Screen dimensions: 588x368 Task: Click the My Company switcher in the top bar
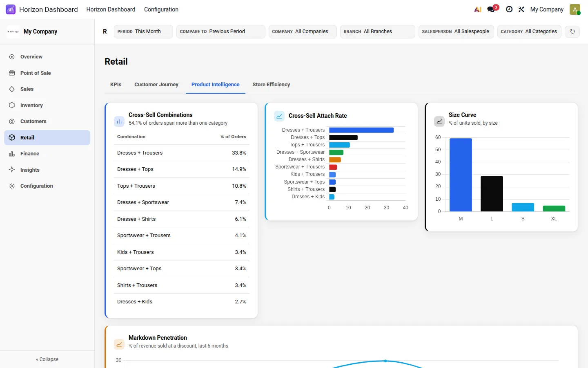point(547,9)
